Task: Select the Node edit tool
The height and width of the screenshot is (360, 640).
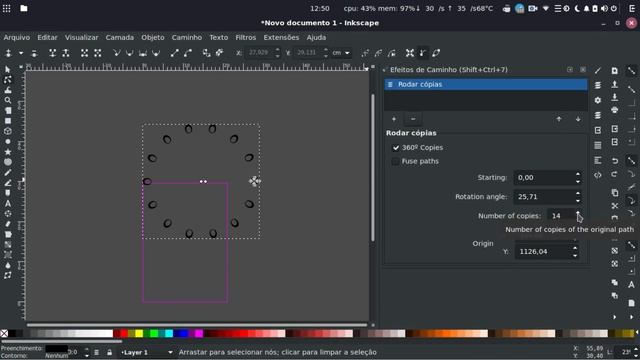Action: pos(8,80)
